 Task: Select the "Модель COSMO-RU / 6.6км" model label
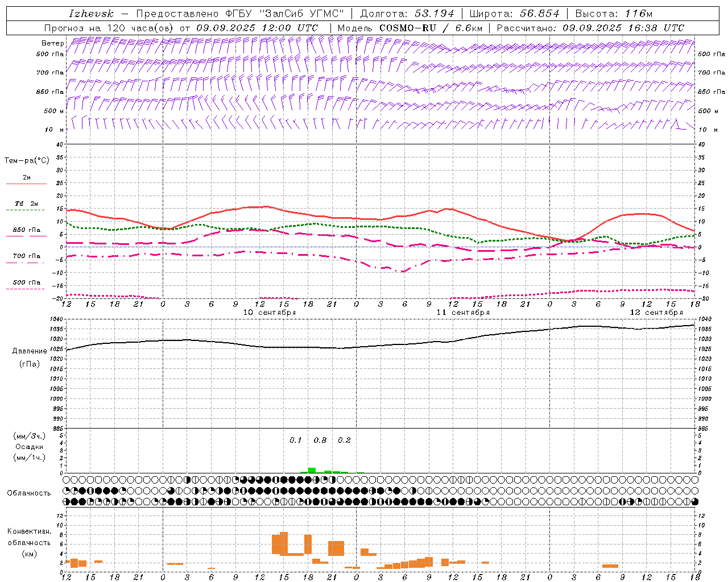tap(409, 28)
